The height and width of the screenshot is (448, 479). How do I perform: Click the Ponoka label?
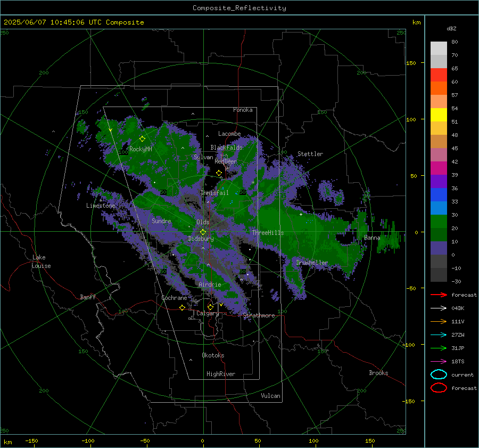coord(243,110)
